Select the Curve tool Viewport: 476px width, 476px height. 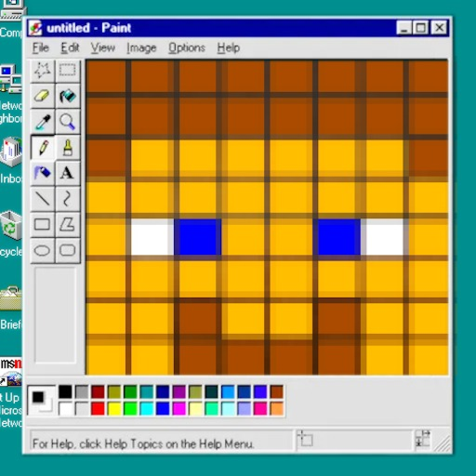68,199
